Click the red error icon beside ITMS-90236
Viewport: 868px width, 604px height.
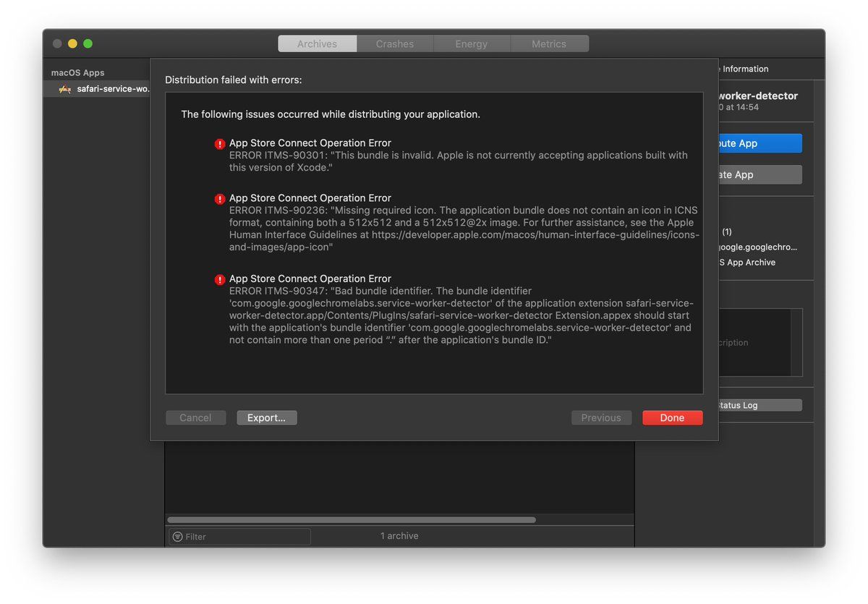[x=220, y=199]
